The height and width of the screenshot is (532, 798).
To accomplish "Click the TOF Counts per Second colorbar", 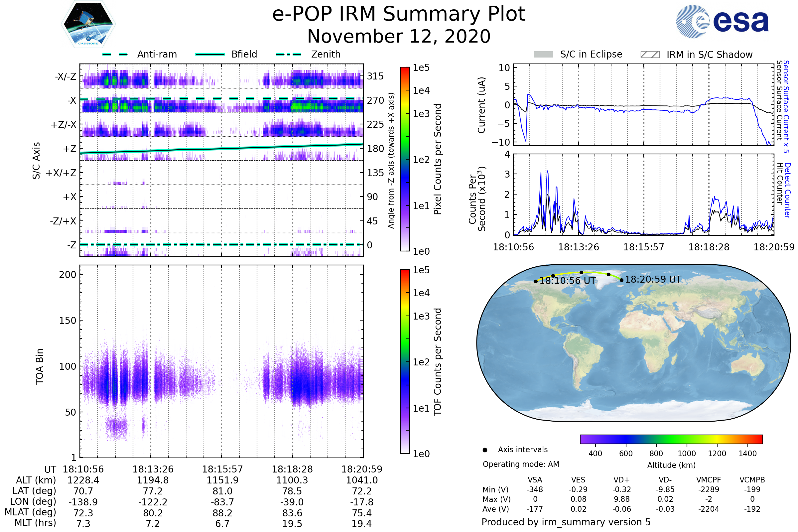I will click(405, 361).
